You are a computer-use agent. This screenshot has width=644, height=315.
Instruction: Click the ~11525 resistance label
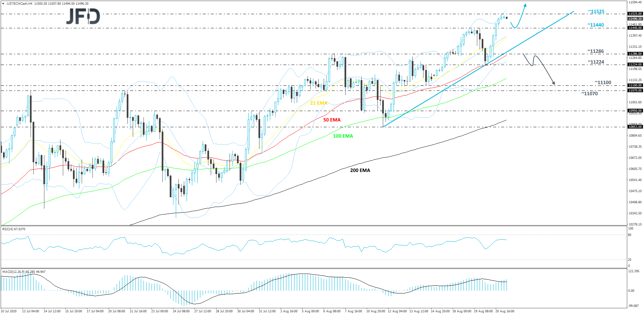tap(596, 11)
